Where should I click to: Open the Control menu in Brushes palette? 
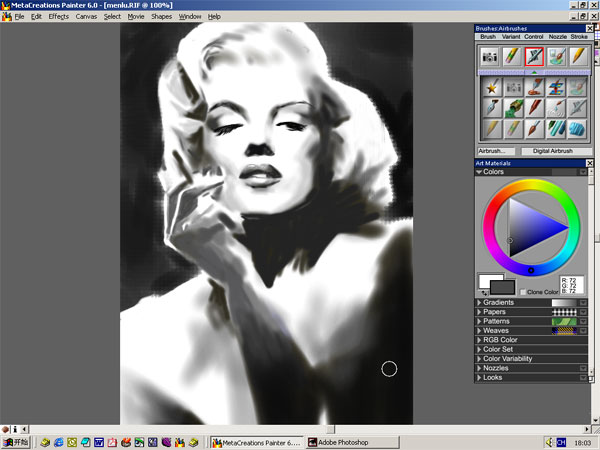click(534, 37)
